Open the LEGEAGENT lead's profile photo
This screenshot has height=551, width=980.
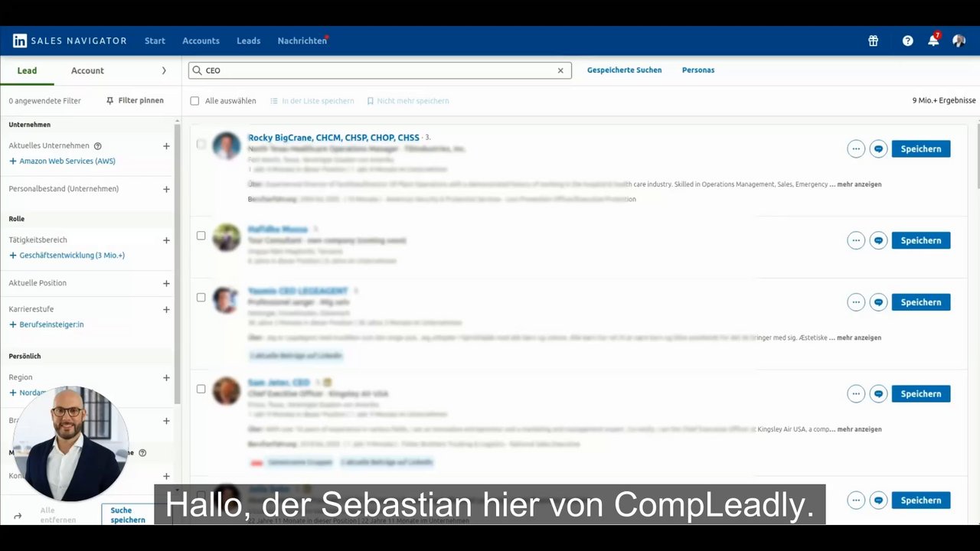227,300
